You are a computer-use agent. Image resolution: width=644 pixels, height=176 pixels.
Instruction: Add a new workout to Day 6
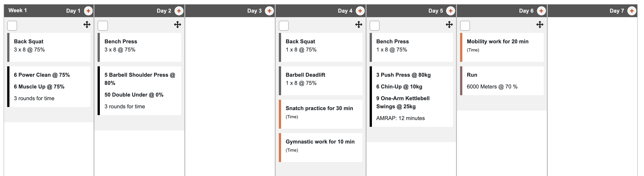541,11
